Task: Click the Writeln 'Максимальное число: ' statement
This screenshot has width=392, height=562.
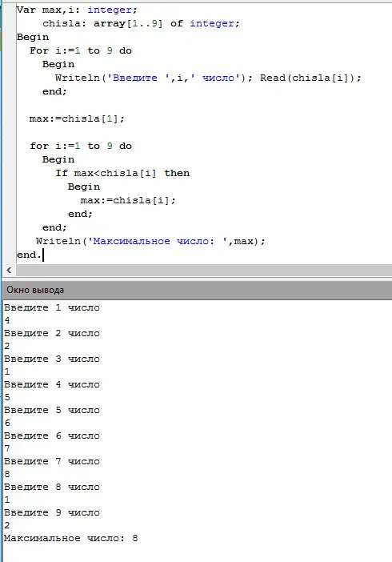Action: pos(150,241)
